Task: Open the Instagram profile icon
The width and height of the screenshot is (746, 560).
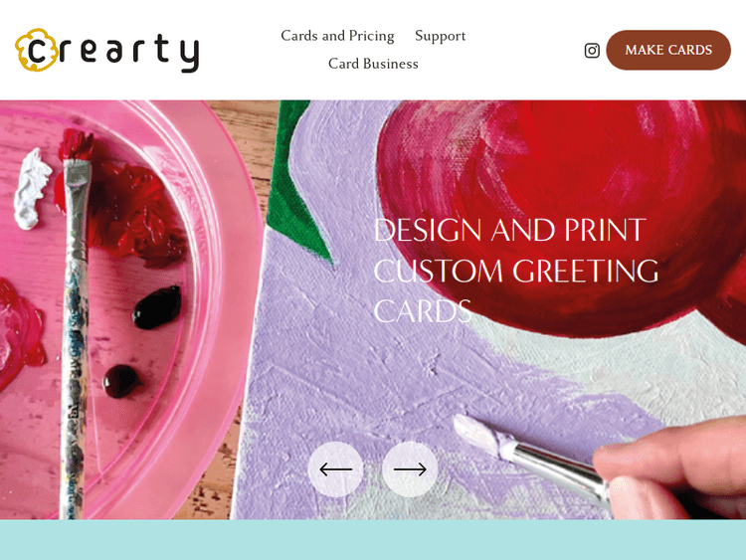Action: (x=592, y=51)
